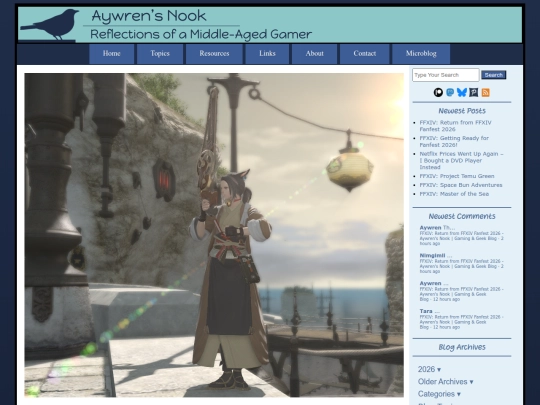Screen dimensions: 540x405
Task: Open the Mastodon icon link
Action: pyautogui.click(x=450, y=92)
